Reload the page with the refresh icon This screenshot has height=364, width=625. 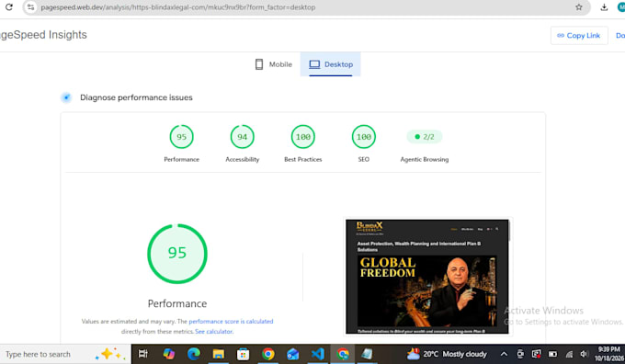9,7
